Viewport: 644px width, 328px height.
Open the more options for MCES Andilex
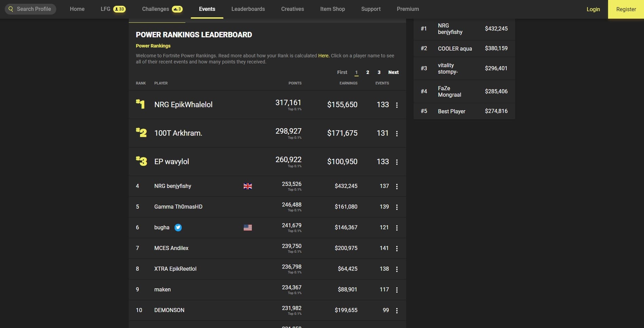[x=397, y=249]
